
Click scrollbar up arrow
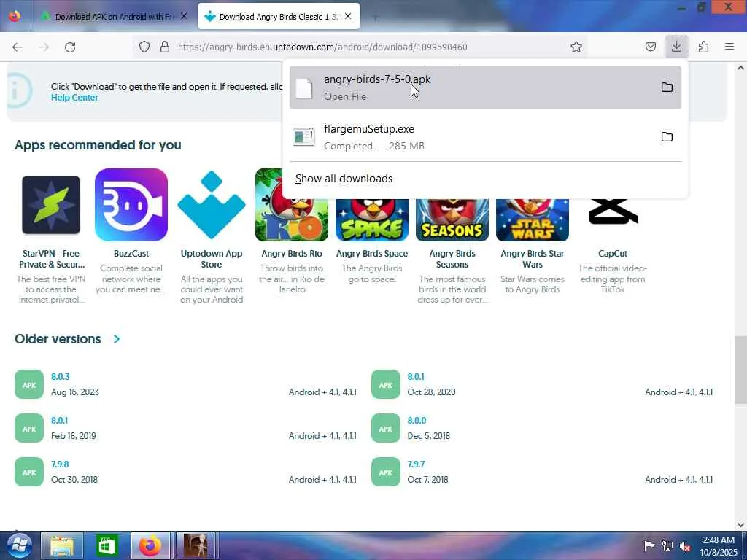(740, 68)
